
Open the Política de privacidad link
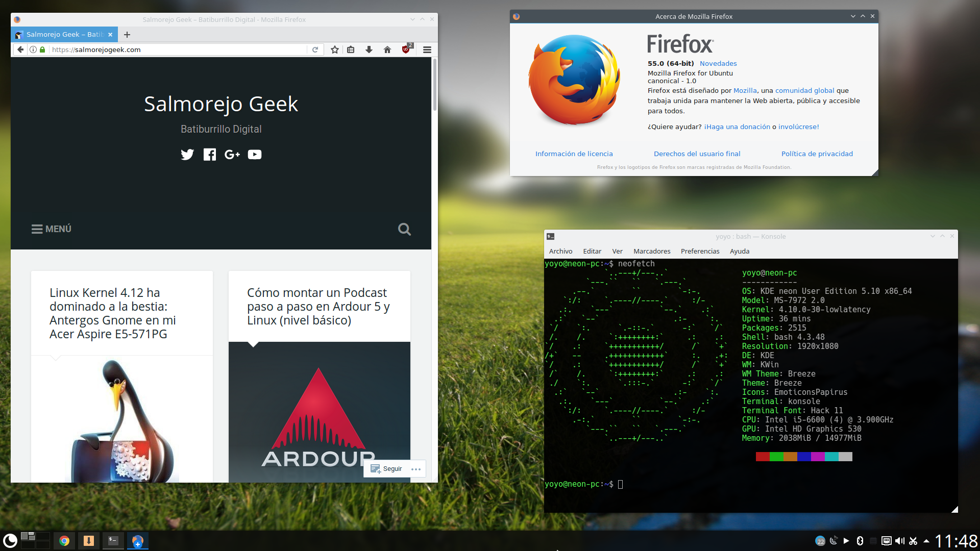tap(817, 154)
